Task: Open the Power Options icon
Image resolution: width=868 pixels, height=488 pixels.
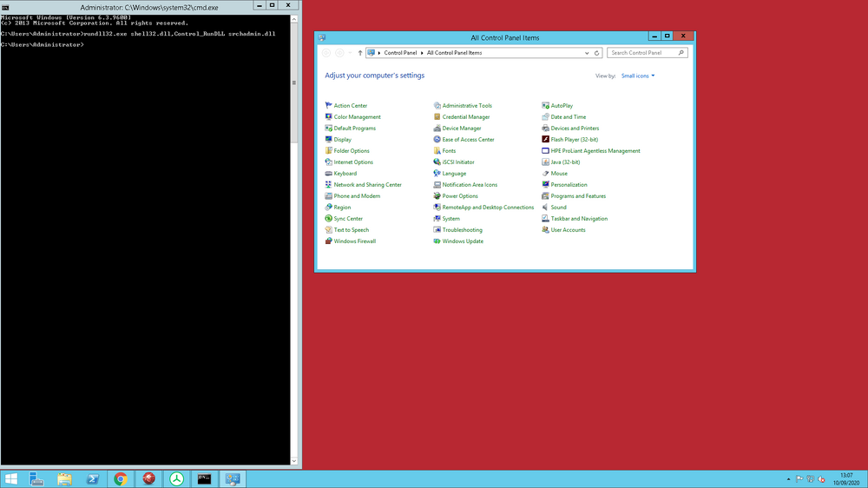Action: pos(437,196)
